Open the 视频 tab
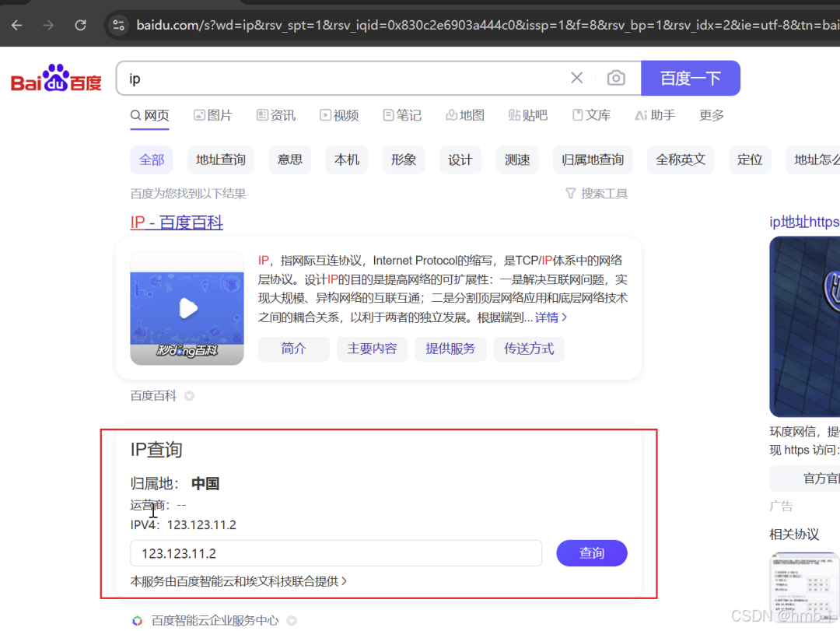This screenshot has height=631, width=840. [339, 115]
